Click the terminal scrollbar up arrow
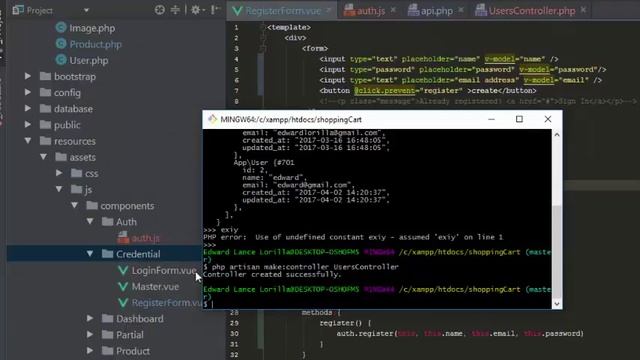The height and width of the screenshot is (360, 640). (557, 135)
